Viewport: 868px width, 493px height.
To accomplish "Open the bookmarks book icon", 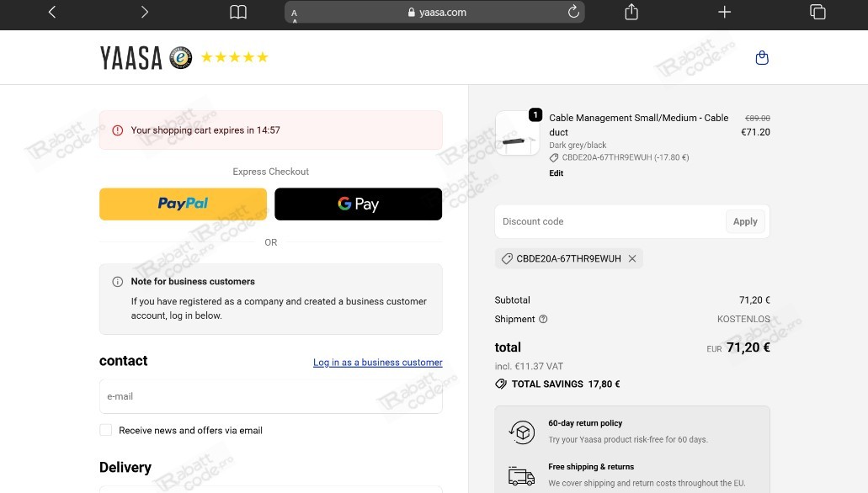I will [x=238, y=12].
